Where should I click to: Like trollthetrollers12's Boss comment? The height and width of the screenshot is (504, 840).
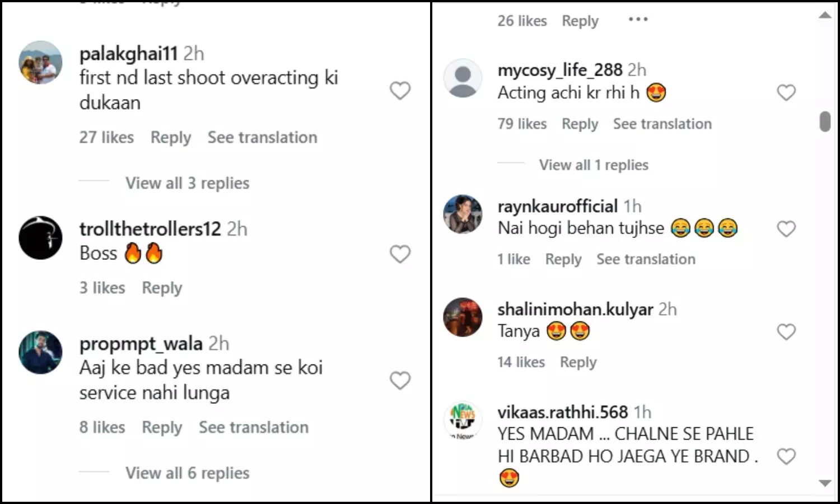[400, 254]
